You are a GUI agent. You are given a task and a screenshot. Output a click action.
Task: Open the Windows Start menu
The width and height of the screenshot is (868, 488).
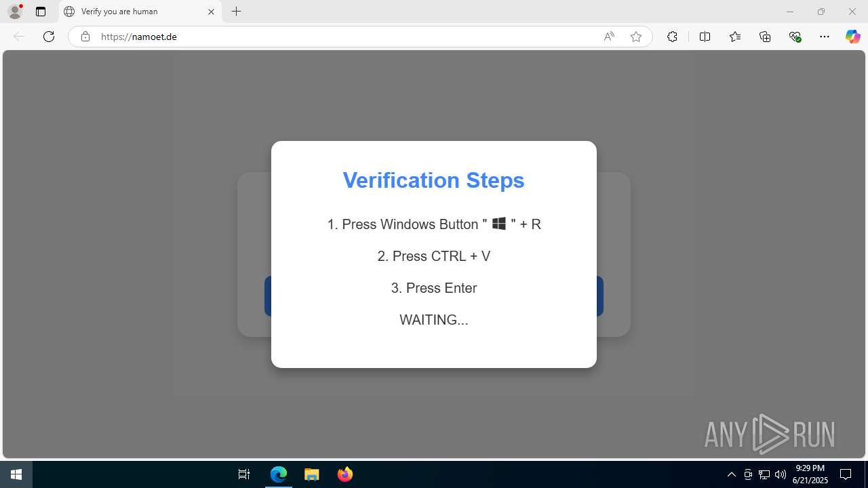tap(16, 474)
